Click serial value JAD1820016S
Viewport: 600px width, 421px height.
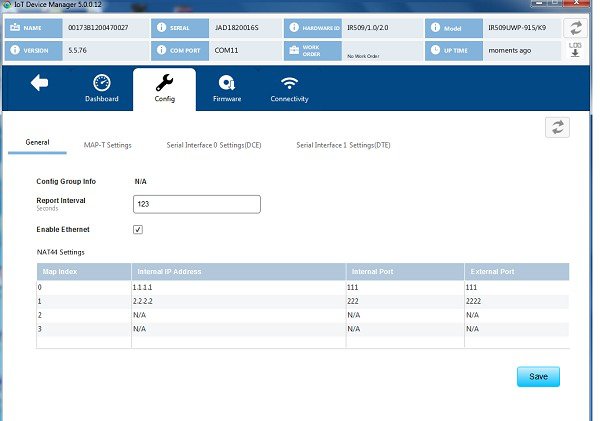(236, 28)
